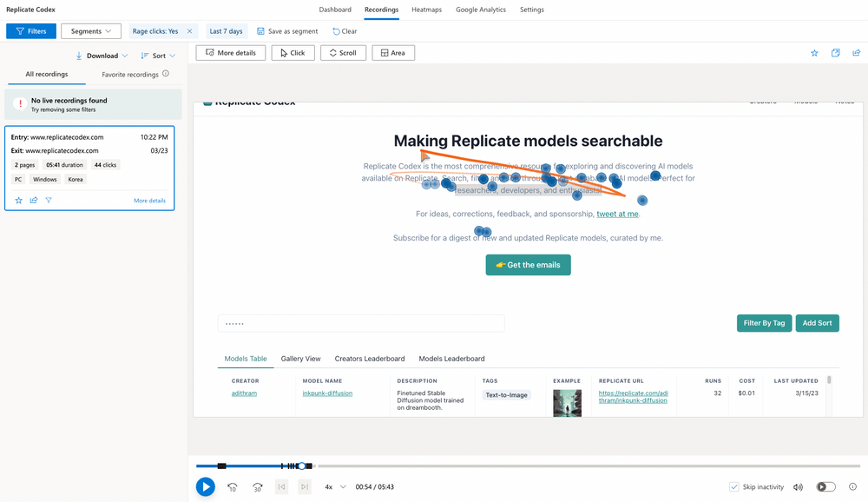Image resolution: width=868 pixels, height=502 pixels.
Task: Click the tweet at me link
Action: [x=617, y=214]
